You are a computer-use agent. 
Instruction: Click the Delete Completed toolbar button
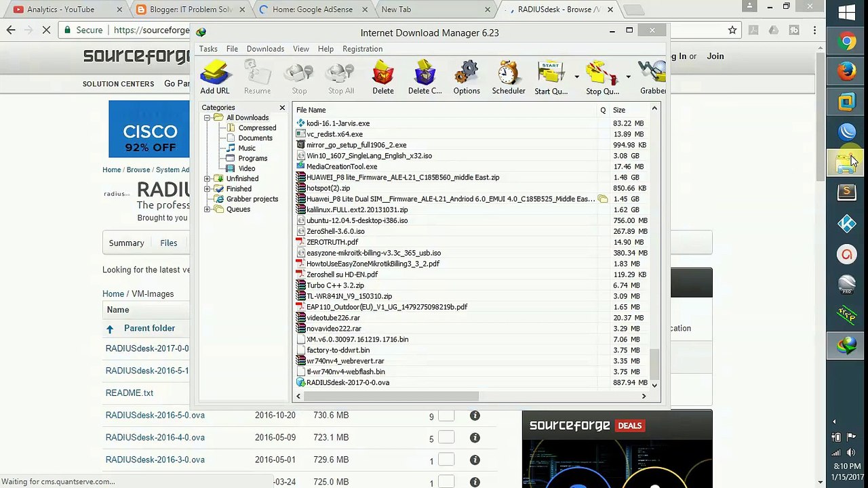click(x=425, y=78)
